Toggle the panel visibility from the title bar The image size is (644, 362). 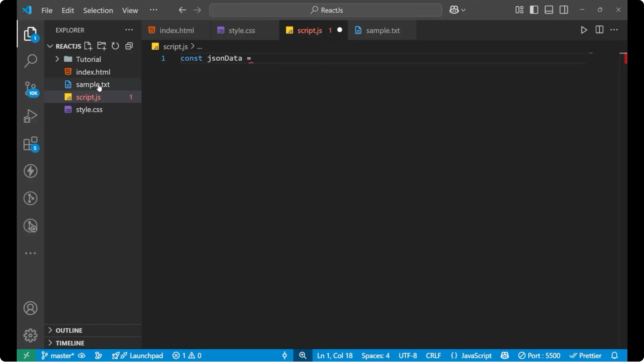tap(549, 10)
